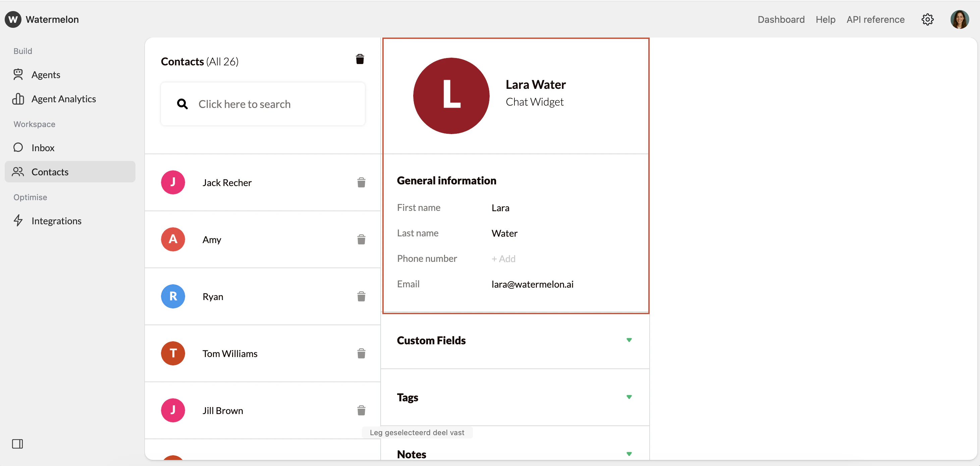The image size is (980, 466).
Task: Click the Tags heading
Action: click(407, 398)
